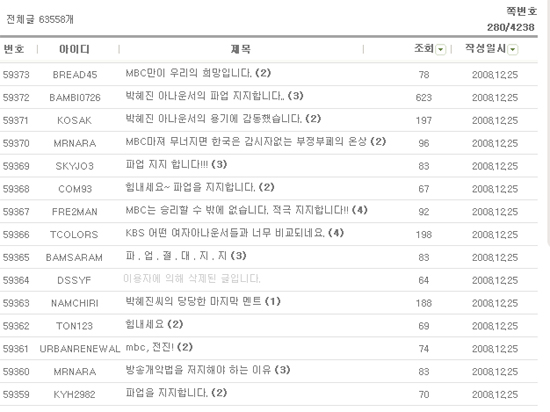
Task: Open the sort dropdown arrow beside 작성일시
Action: tap(512, 49)
